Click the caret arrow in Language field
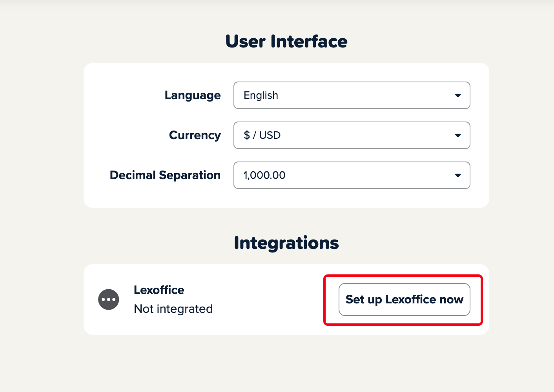Viewport: 554px width, 392px height. (x=458, y=95)
